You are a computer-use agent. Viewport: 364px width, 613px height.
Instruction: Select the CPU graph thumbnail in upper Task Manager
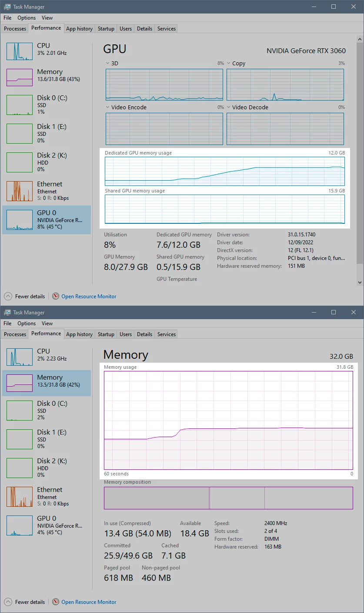tap(20, 51)
